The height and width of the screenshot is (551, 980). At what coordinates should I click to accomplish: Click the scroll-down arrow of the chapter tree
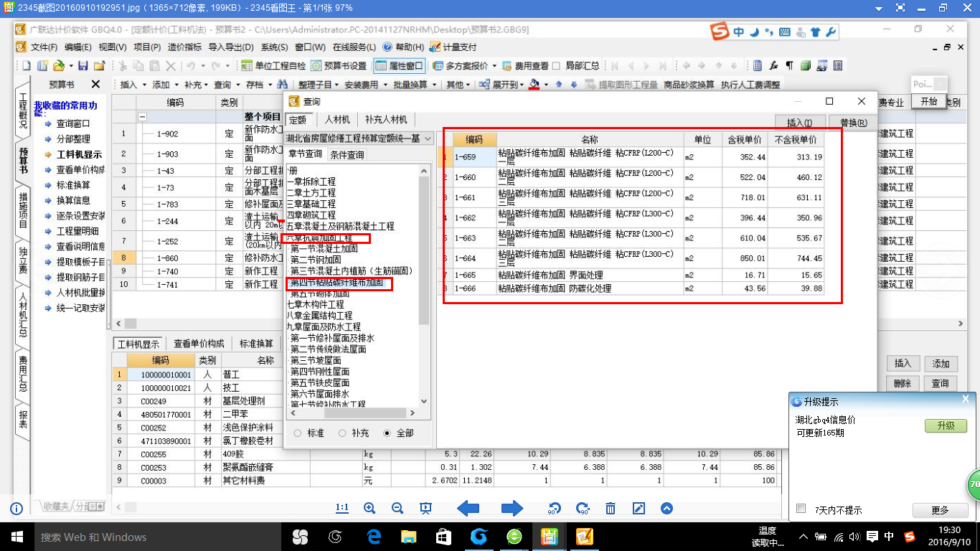[423, 402]
